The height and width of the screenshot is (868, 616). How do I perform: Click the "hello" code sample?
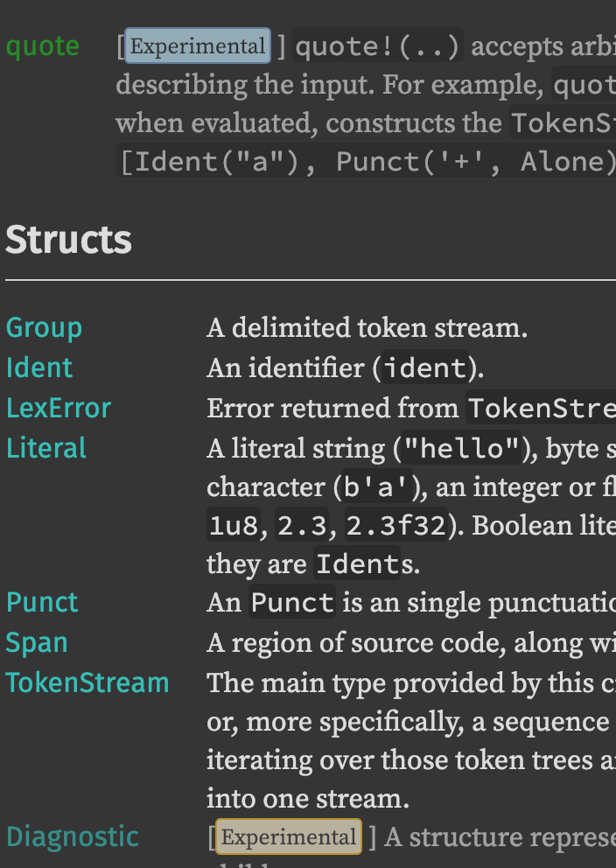pyautogui.click(x=462, y=448)
